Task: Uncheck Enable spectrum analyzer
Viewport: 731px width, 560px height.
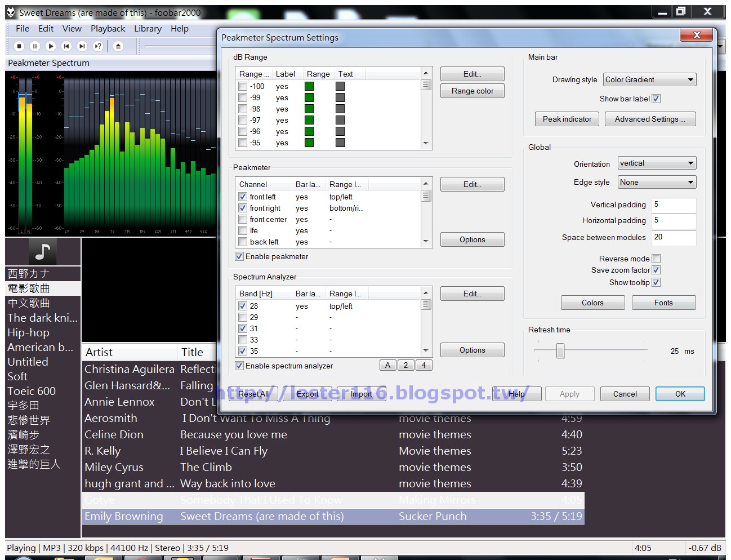Action: tap(239, 366)
